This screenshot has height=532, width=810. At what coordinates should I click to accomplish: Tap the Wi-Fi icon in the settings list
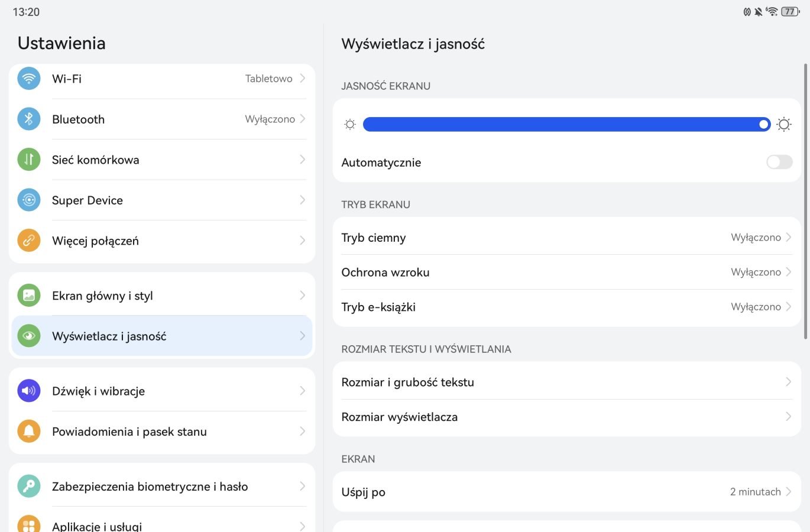(x=29, y=78)
